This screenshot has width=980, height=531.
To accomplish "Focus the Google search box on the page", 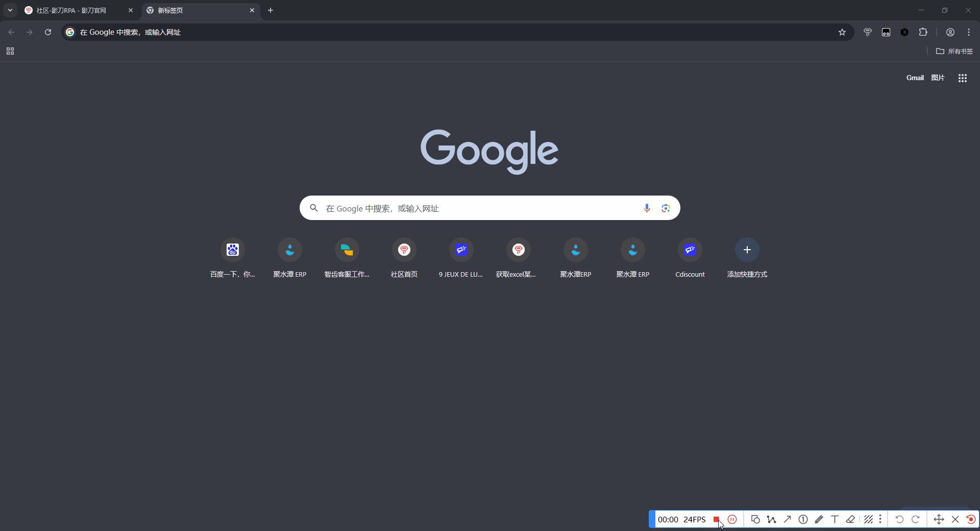I will point(490,208).
